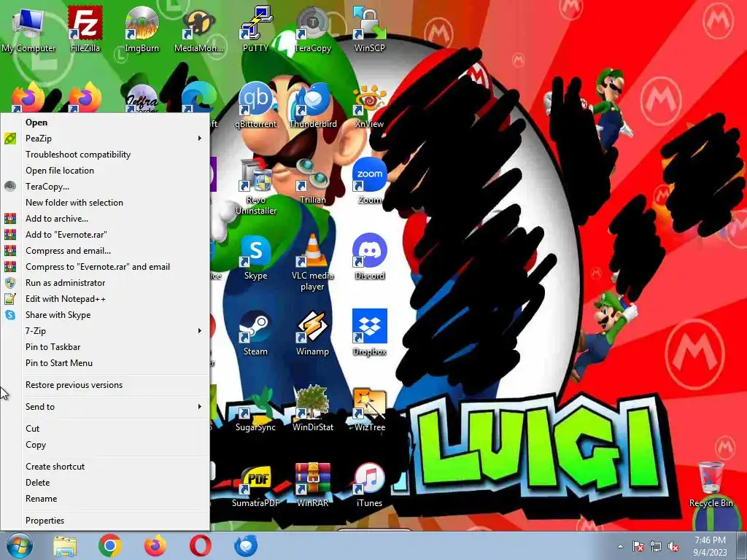
Task: Select Troubleshoot compatibility
Action: point(105,155)
